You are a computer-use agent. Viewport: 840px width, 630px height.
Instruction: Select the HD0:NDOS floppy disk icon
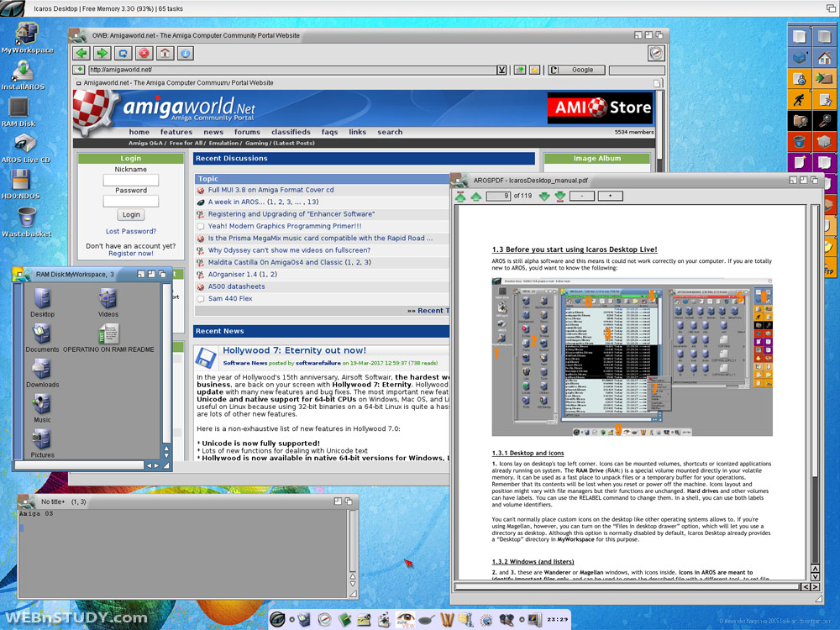coord(21,185)
